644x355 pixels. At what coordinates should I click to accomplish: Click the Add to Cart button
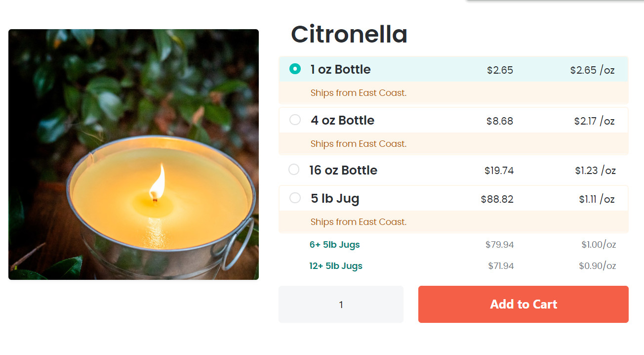pos(523,304)
